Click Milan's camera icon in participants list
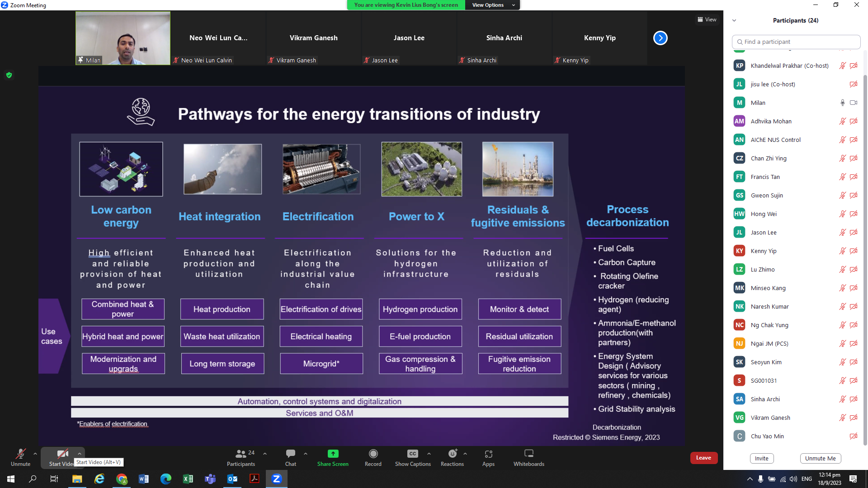 (x=854, y=103)
